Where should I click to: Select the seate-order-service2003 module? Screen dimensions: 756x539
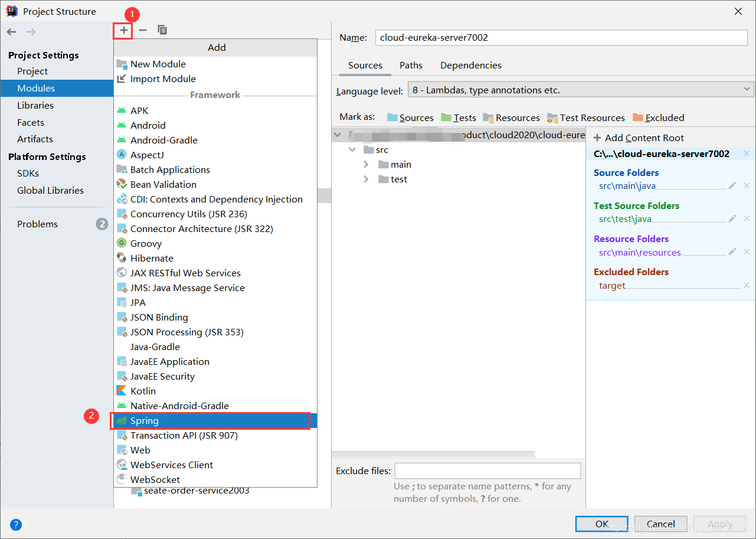[x=197, y=491]
